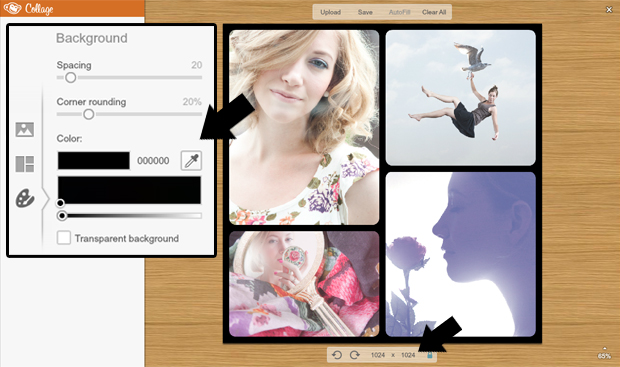
Task: Click the Transparent background label
Action: tap(127, 238)
